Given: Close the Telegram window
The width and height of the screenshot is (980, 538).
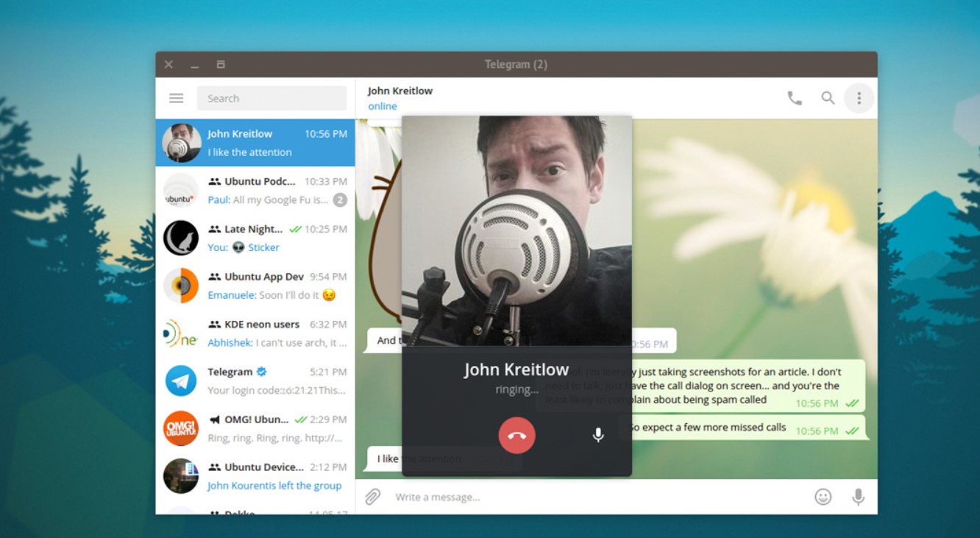Looking at the screenshot, I should (168, 65).
